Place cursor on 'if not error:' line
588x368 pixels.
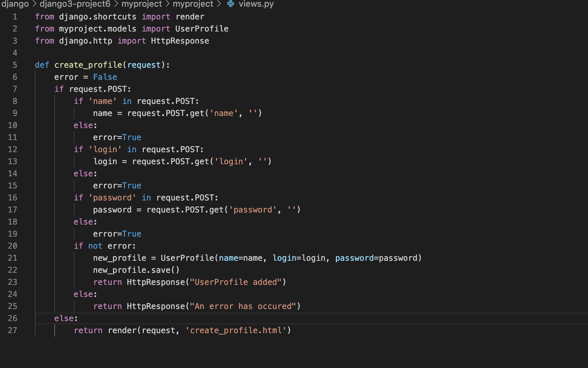click(x=105, y=246)
